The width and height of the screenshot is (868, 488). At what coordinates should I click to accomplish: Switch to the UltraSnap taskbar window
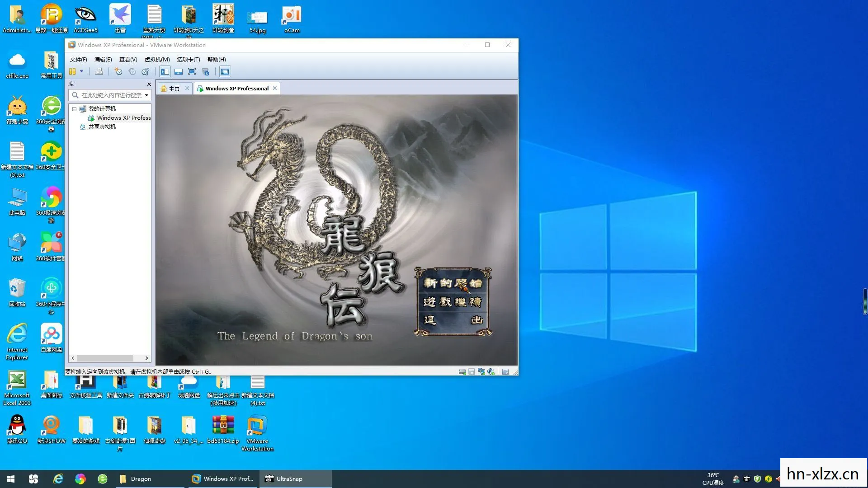pyautogui.click(x=296, y=479)
